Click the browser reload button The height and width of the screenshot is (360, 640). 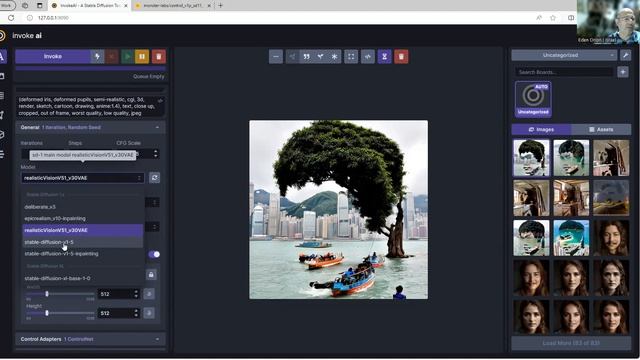click(11, 18)
